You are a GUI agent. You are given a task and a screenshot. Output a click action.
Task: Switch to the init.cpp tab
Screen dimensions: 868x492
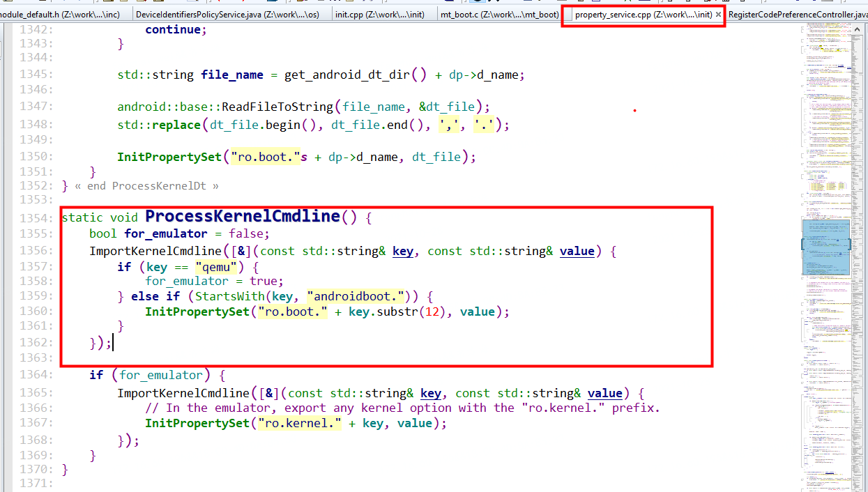click(381, 14)
